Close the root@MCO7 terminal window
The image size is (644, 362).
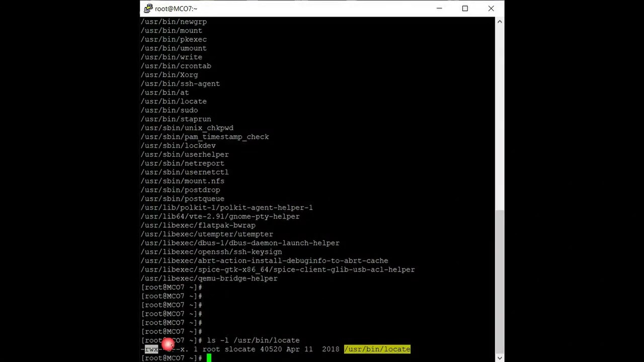(491, 9)
